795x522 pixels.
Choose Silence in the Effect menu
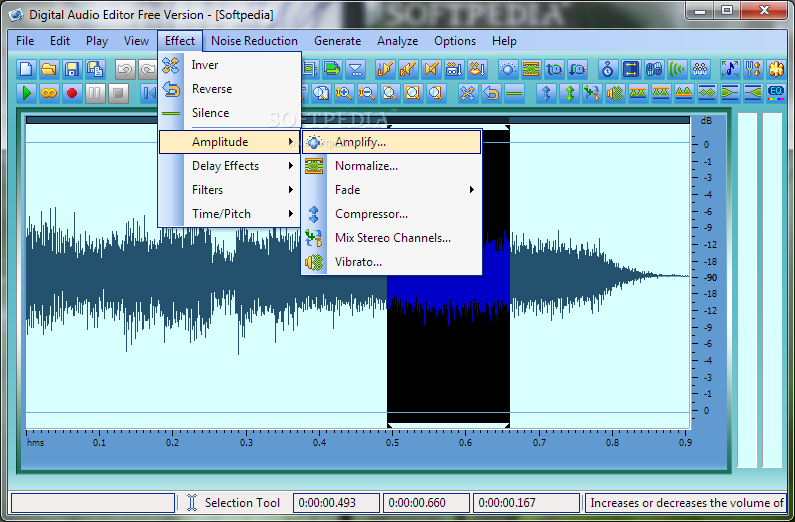click(230, 113)
